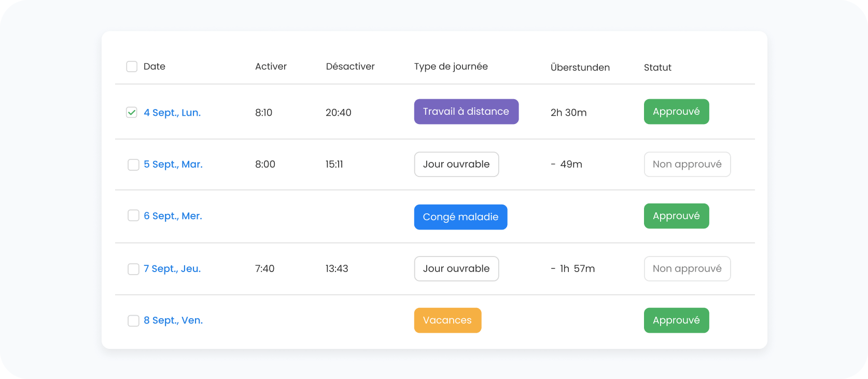This screenshot has width=868, height=379.
Task: Open the 'Jour ouvrable' selector for 7 Sept.
Action: click(456, 268)
